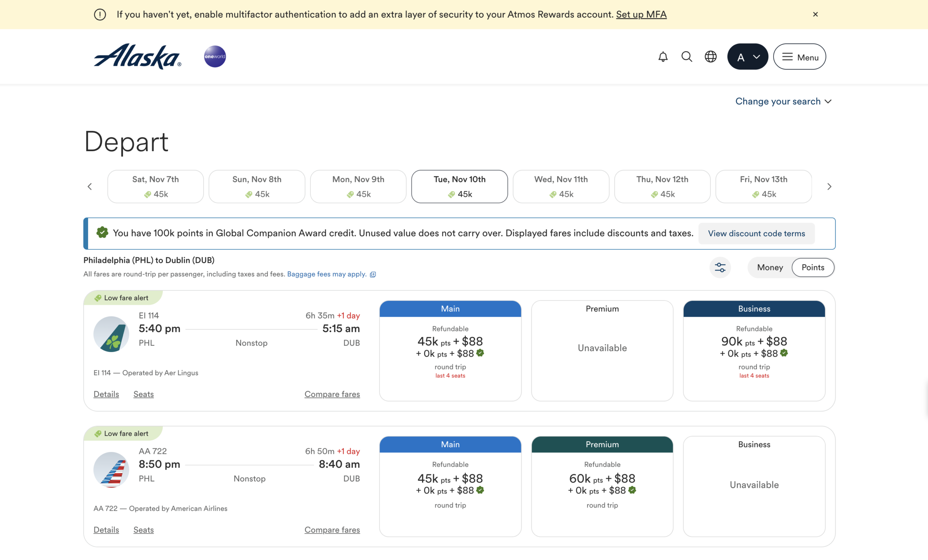Viewport: 928px width, 560px height.
Task: Open Seats for flight EI 114
Action: pyautogui.click(x=144, y=394)
